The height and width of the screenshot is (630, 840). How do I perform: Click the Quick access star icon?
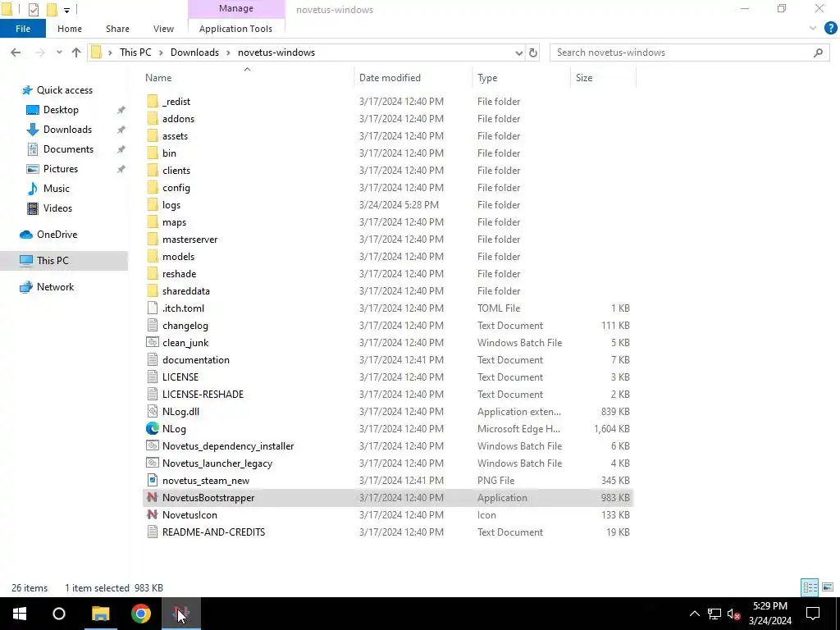(27, 90)
